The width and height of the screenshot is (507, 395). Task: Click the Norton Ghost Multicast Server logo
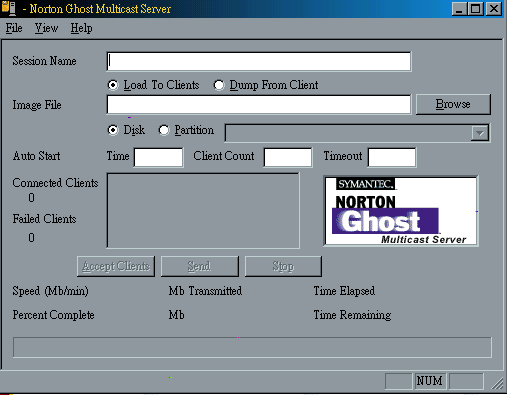click(401, 211)
